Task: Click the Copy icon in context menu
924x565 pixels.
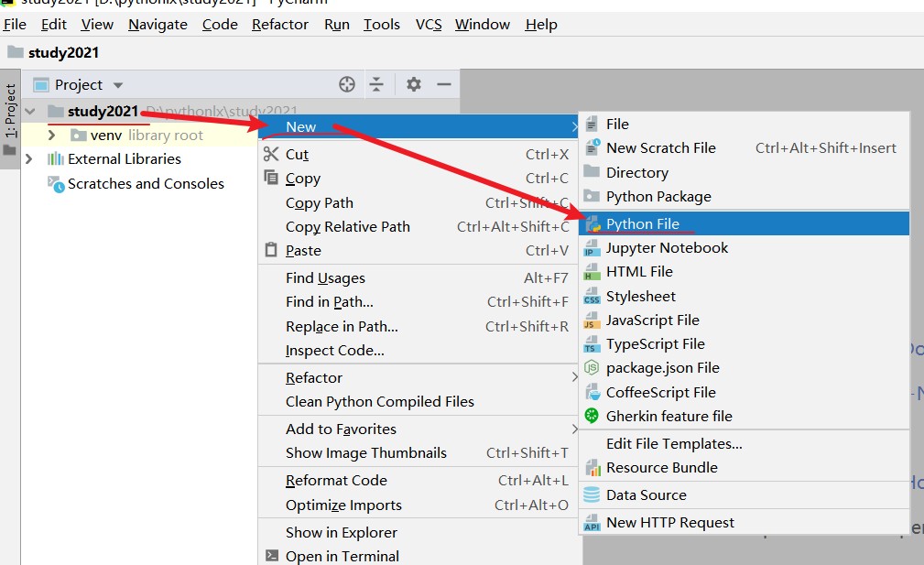Action: pyautogui.click(x=271, y=178)
